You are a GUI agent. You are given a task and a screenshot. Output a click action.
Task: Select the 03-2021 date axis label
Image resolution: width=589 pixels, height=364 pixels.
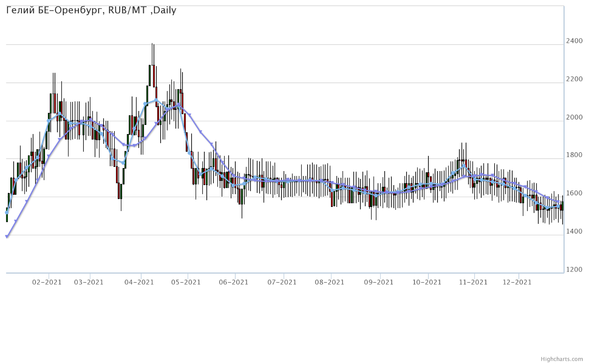pos(89,282)
